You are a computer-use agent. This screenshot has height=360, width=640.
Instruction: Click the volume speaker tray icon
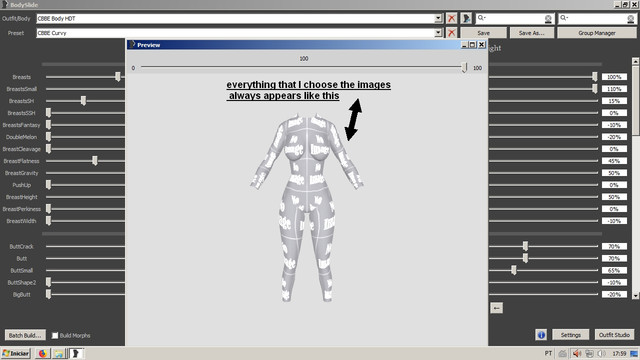tap(576, 353)
